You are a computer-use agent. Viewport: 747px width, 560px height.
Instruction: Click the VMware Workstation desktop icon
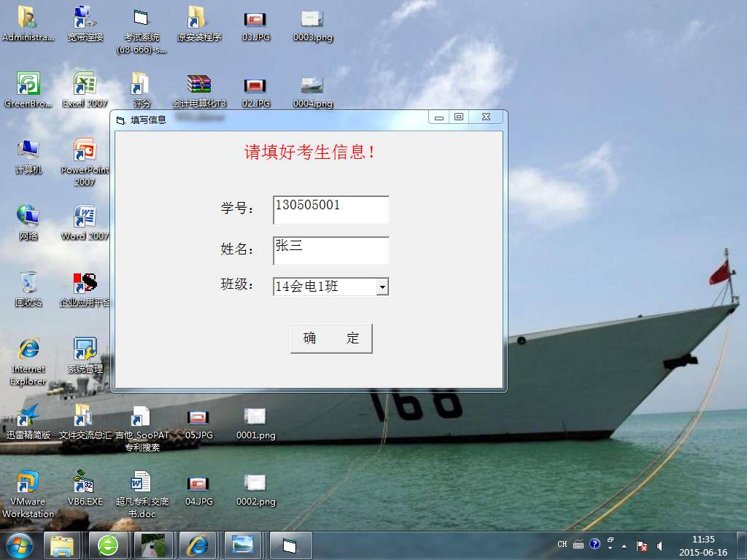coord(28,483)
